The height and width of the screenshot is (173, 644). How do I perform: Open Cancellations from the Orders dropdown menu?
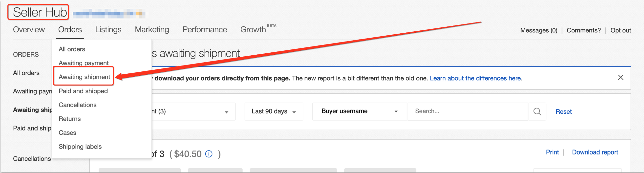pyautogui.click(x=78, y=105)
